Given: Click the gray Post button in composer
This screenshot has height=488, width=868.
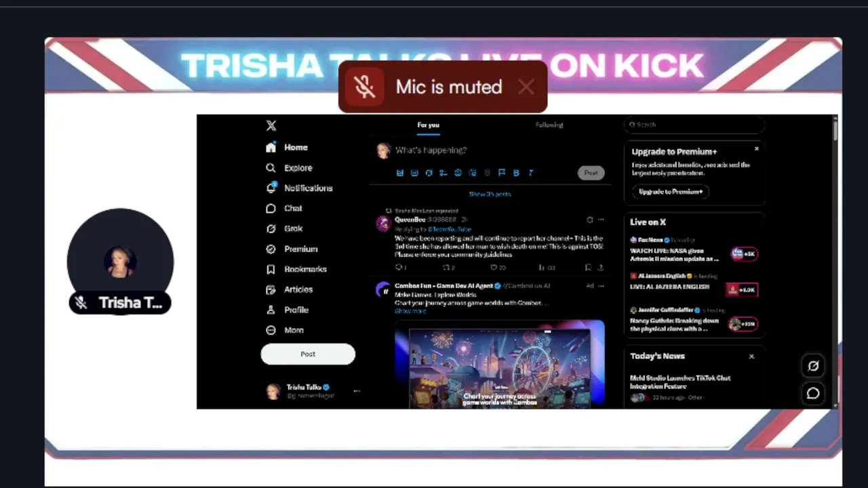Looking at the screenshot, I should [591, 173].
